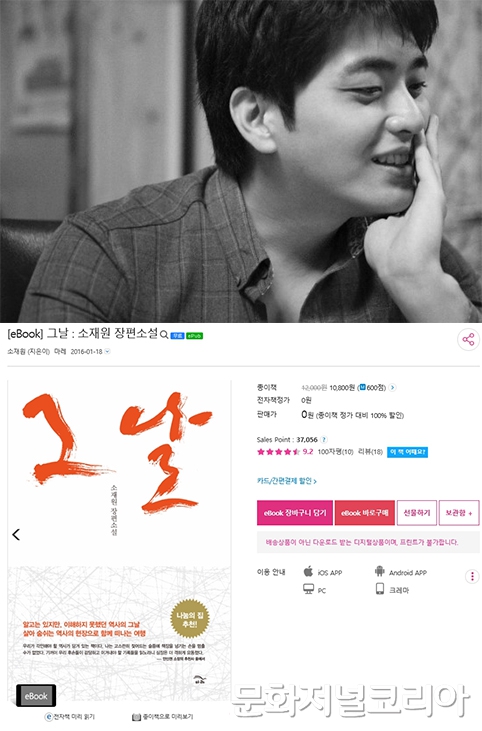Click the magnifier icon next to book title
This screenshot has width=482, height=731.
coord(164,335)
